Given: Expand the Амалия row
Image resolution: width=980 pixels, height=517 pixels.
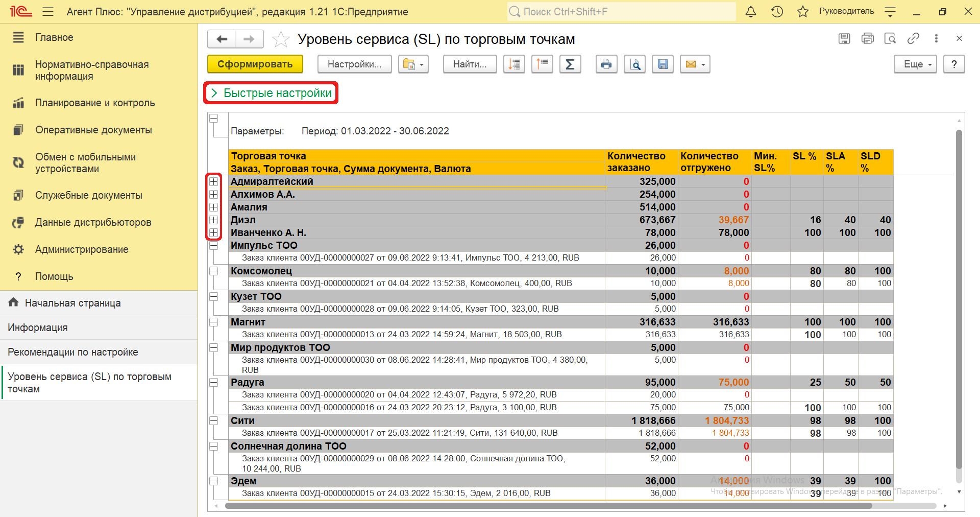Looking at the screenshot, I should (x=213, y=207).
